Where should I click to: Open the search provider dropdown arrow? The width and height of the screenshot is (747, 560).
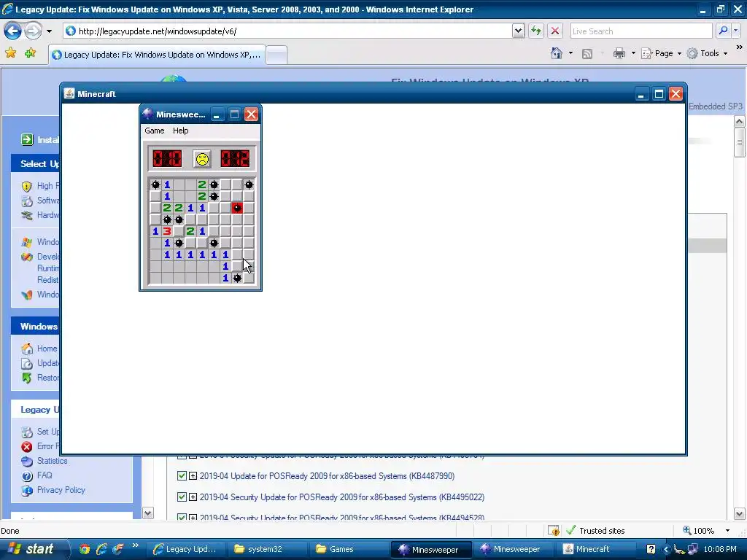736,31
